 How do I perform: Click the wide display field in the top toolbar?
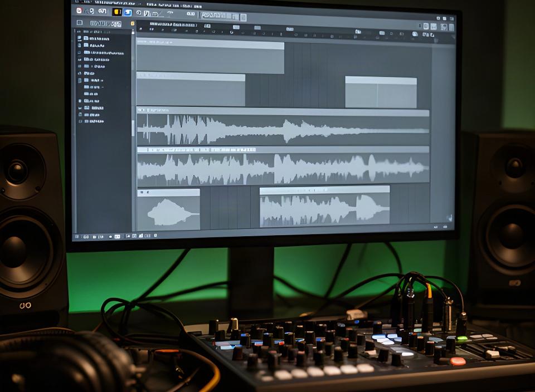[220, 16]
